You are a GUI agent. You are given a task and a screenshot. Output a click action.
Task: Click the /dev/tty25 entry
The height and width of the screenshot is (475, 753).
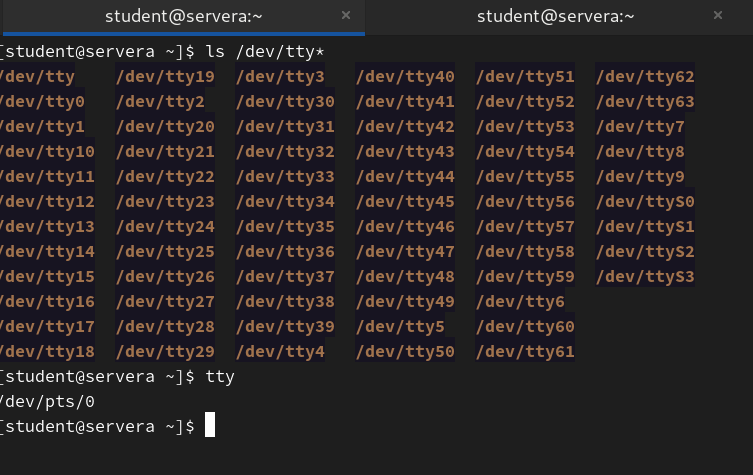[165, 251]
